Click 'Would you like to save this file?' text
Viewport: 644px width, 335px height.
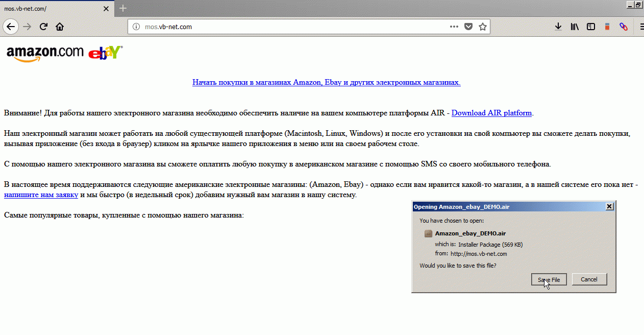(x=458, y=266)
